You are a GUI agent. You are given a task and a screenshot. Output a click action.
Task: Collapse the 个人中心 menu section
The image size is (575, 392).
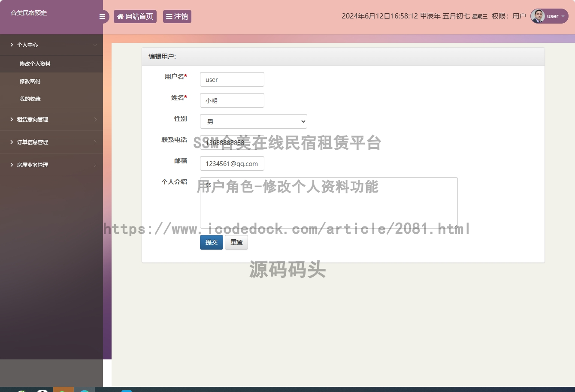(51, 45)
